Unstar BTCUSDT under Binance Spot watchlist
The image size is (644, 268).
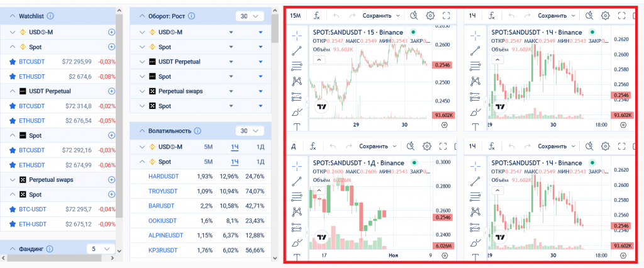(12, 62)
